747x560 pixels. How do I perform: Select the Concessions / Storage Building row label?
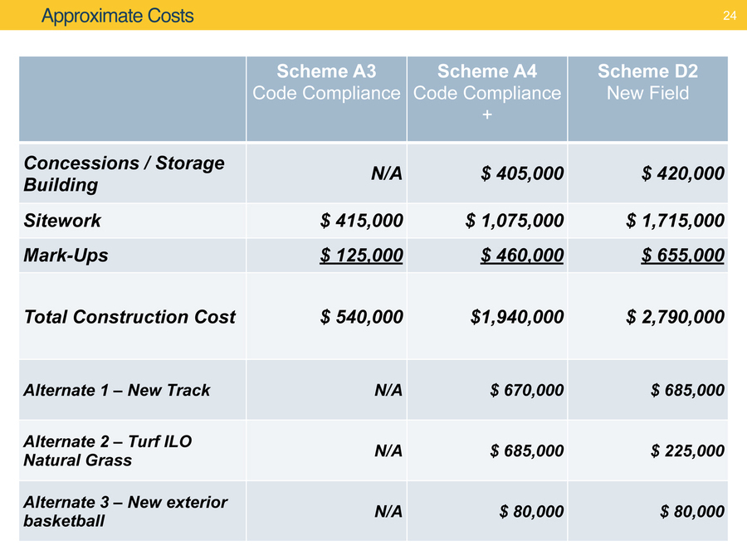(x=124, y=173)
